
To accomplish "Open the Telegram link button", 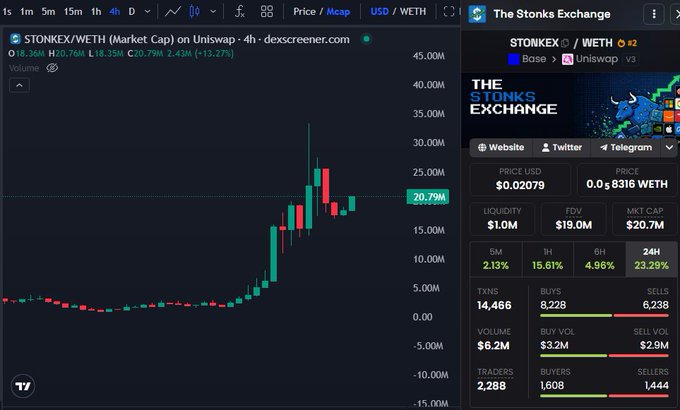I will pos(626,148).
